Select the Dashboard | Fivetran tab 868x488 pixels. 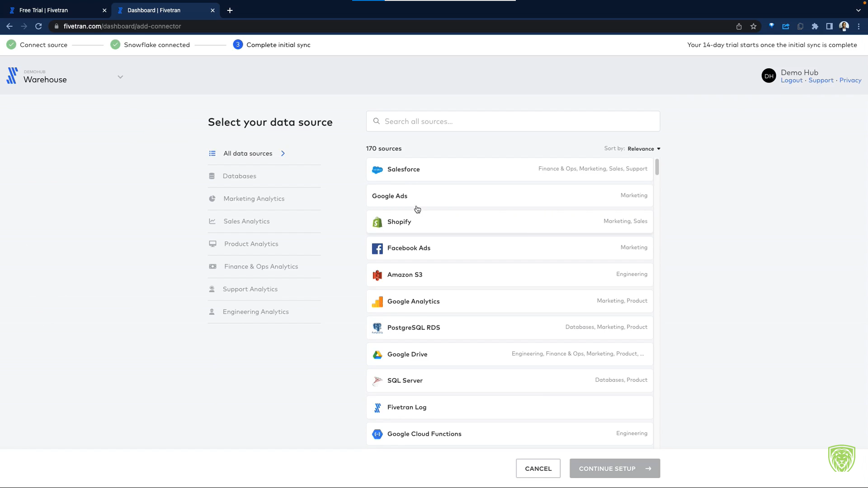click(165, 10)
